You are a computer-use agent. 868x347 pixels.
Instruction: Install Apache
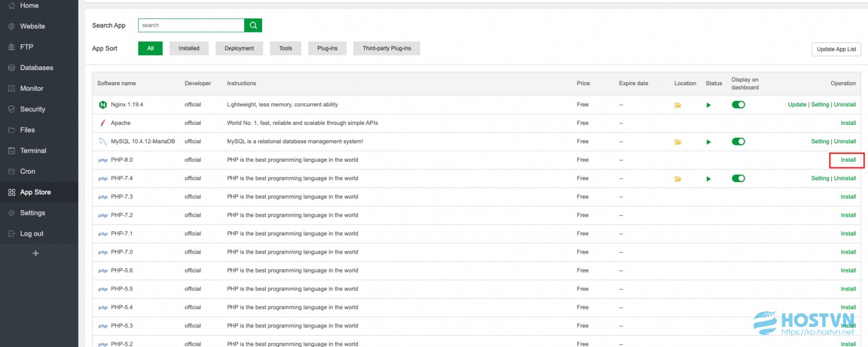(x=848, y=123)
